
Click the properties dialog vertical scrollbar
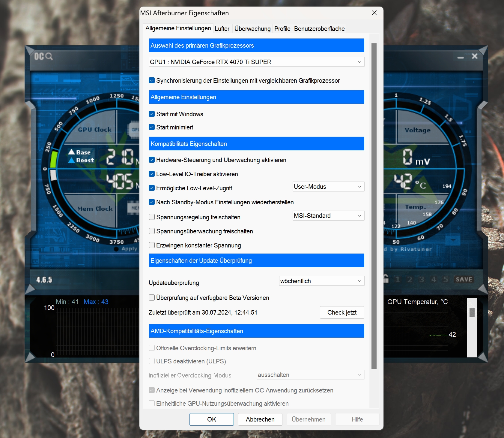pos(374,206)
